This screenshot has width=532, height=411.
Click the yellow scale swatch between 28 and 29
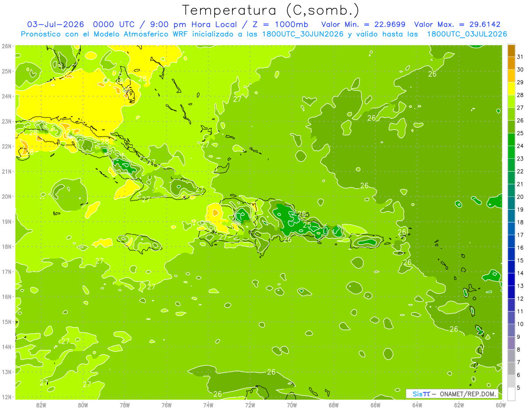pos(511,89)
